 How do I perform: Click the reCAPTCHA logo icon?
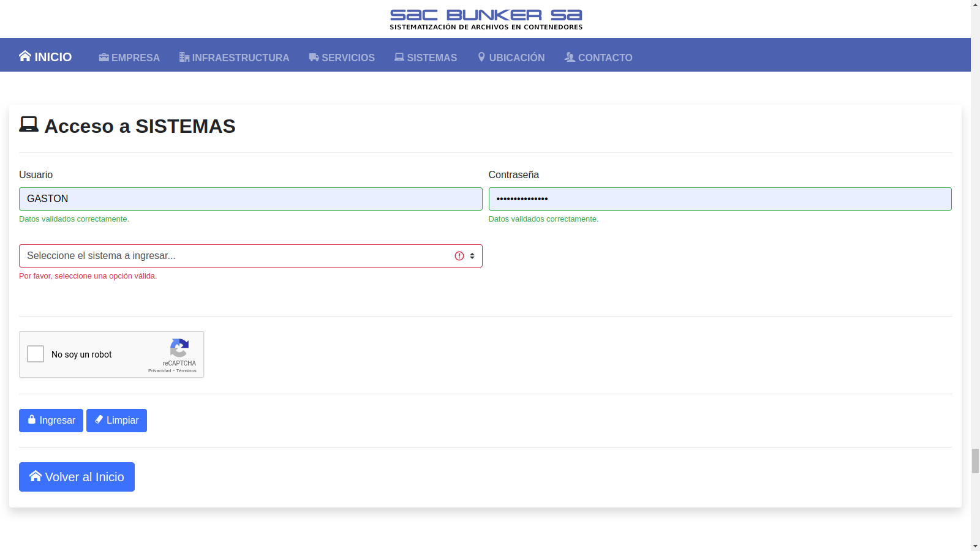pyautogui.click(x=179, y=348)
